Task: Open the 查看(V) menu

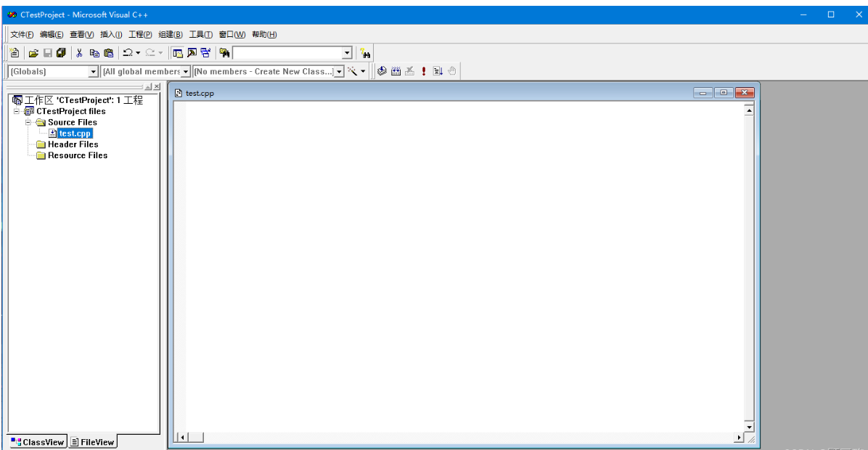Action: [x=81, y=34]
